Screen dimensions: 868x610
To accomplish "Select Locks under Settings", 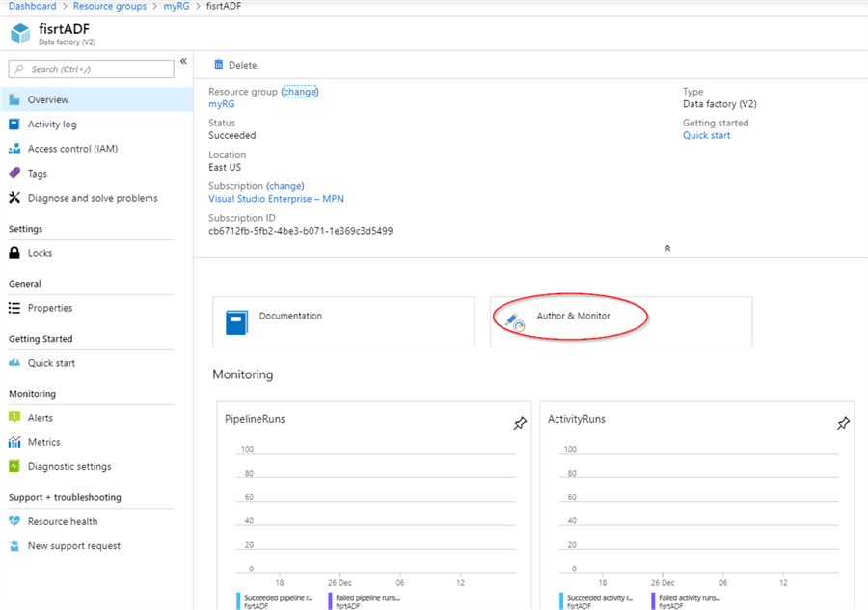I will 96,253.
